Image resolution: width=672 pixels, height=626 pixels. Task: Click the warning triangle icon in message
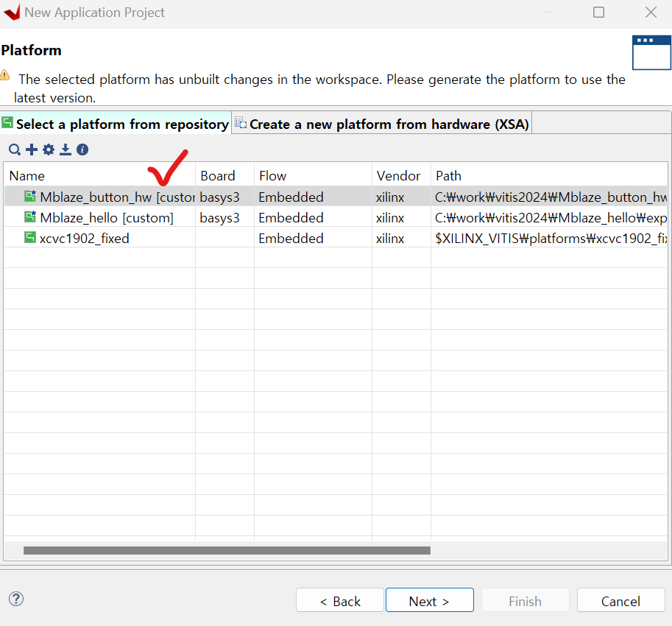click(4, 75)
